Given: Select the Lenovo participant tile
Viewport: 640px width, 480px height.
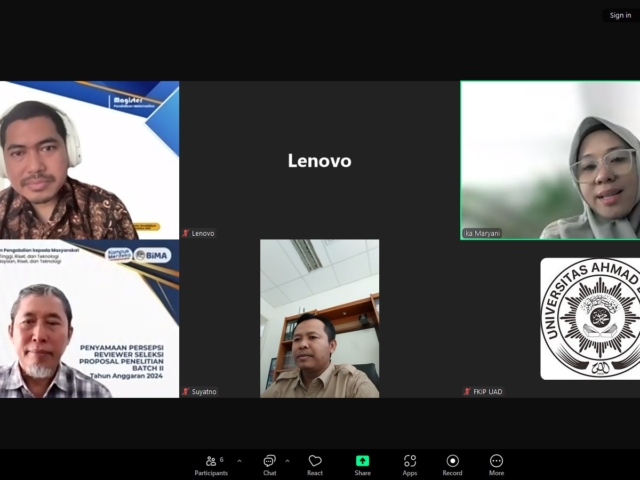Looking at the screenshot, I should tap(320, 160).
